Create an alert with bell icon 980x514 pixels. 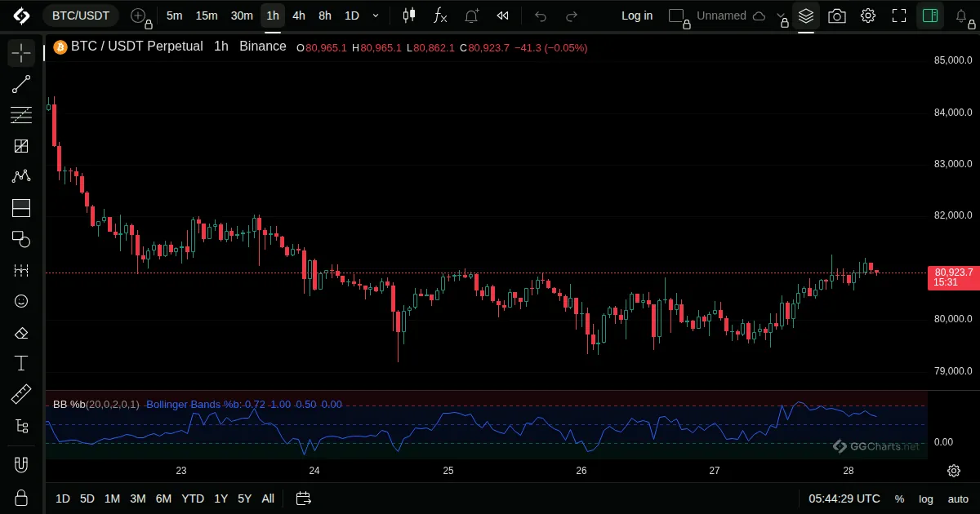(472, 16)
